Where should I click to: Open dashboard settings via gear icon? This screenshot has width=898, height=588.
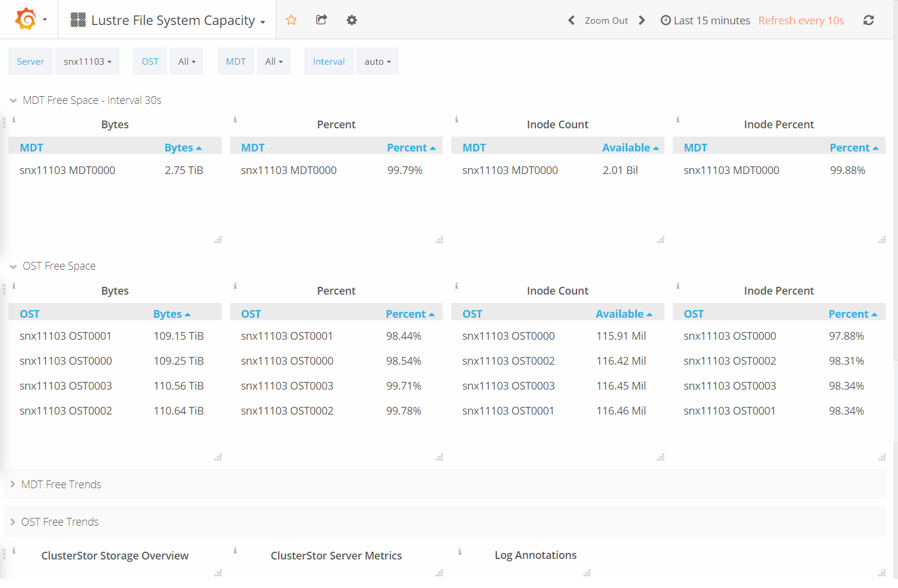(352, 20)
